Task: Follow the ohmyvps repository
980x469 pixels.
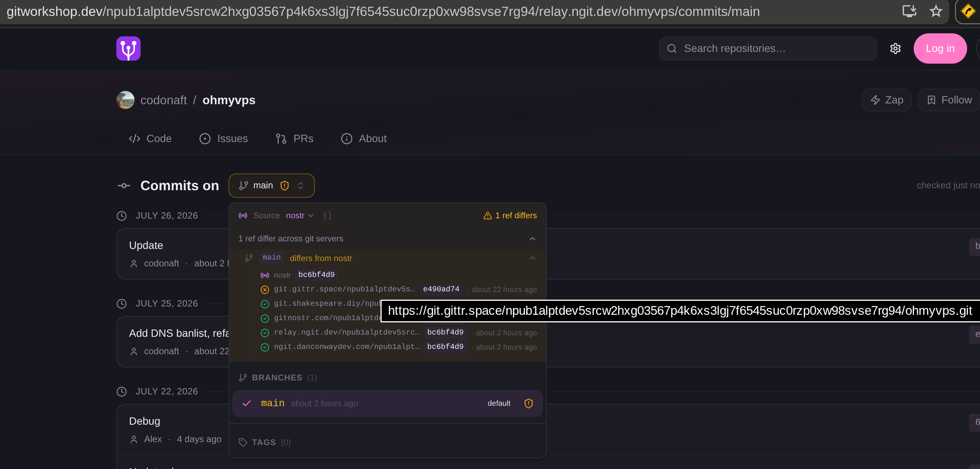Action: point(949,100)
